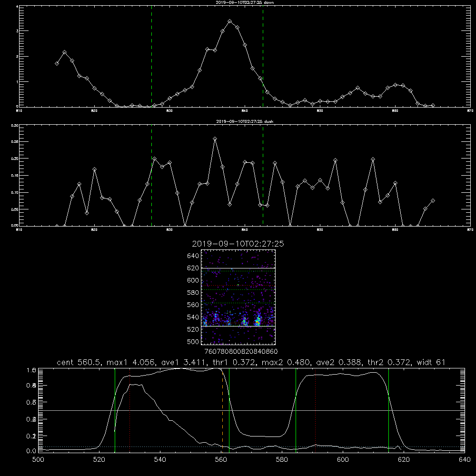Click the blue dotted baseline in bottom plot
The width and height of the screenshot is (476, 476).
point(251,446)
